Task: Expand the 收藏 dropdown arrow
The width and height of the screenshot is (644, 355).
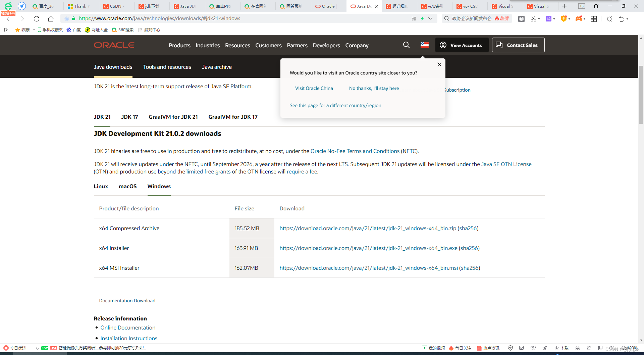Action: [34, 30]
